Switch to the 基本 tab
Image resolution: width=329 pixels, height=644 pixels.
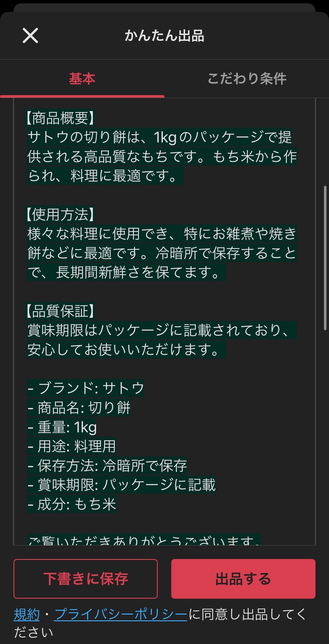[82, 79]
